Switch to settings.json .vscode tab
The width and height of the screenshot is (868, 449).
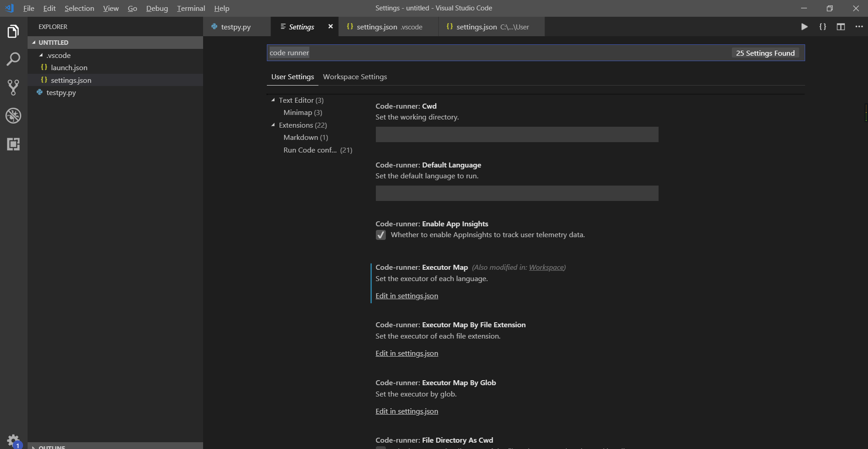pos(389,27)
